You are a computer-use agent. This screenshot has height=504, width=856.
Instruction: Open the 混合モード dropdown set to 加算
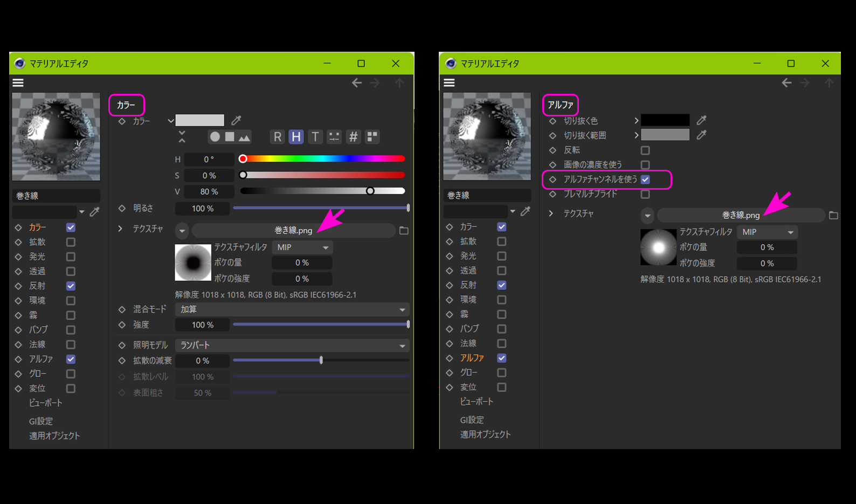(x=292, y=309)
